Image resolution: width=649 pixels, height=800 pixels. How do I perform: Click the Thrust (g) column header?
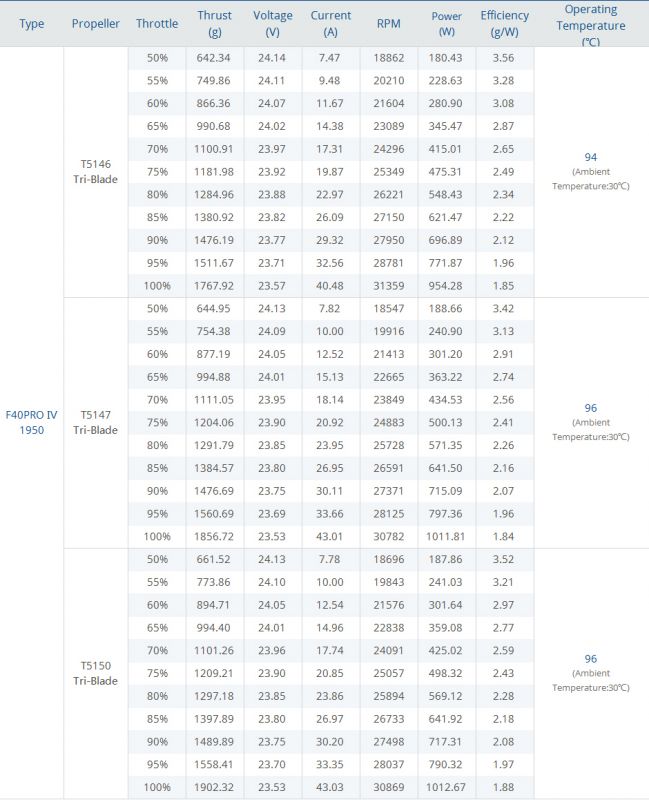pos(215,23)
